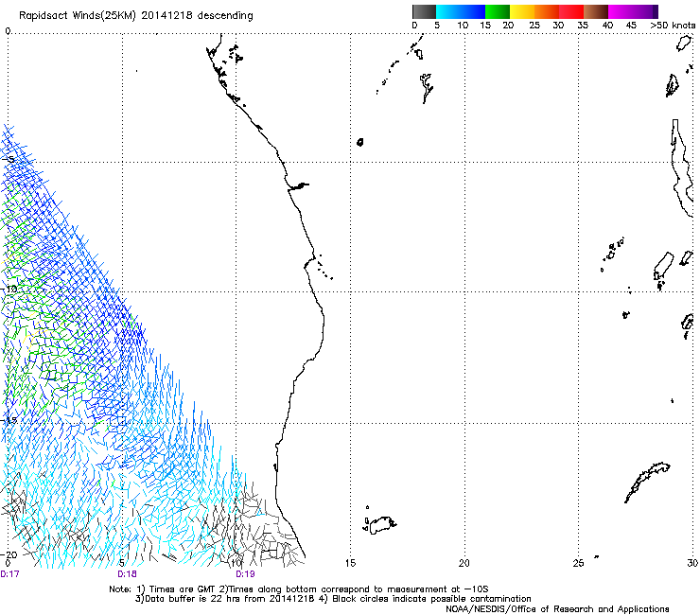Click the '25' longitude axis label at bottom

(578, 563)
